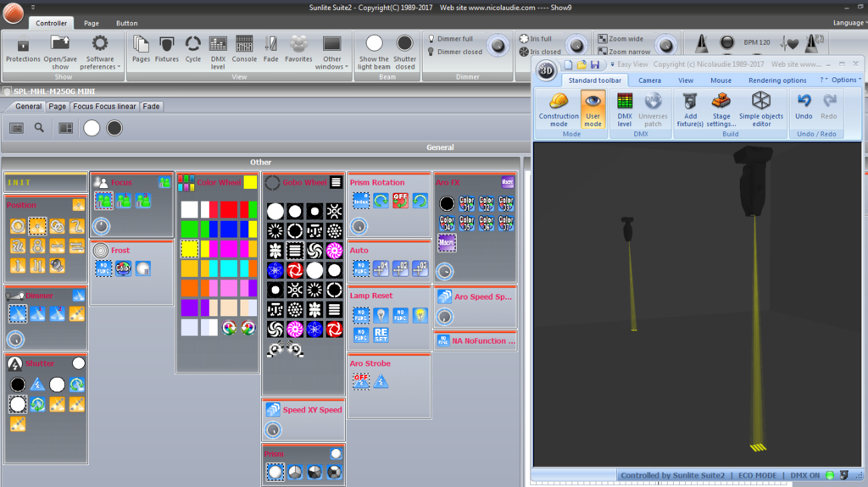Open Stage settings in Easy View
Screen dimensions: 868x487
pos(721,109)
